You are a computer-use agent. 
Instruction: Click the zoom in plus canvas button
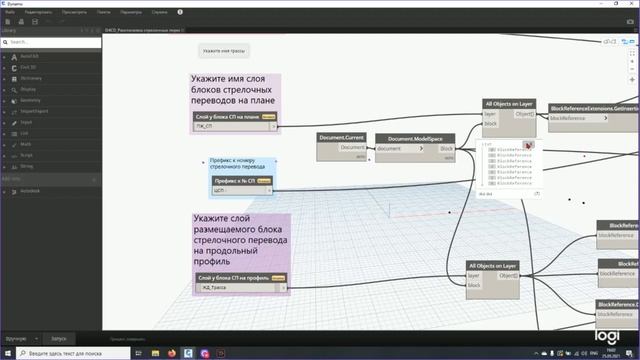tap(632, 61)
